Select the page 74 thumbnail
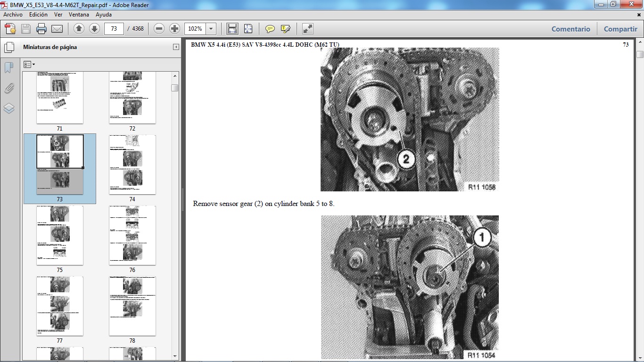The height and width of the screenshot is (362, 644). coord(132,165)
